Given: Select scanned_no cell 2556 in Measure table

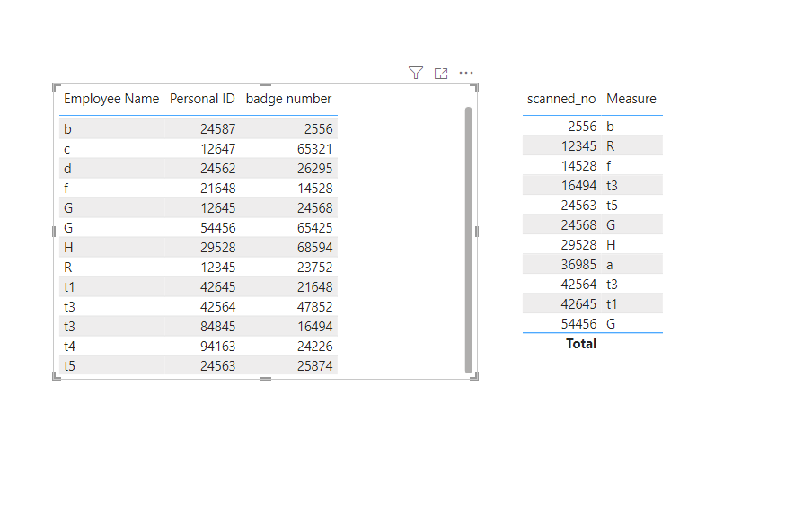Looking at the screenshot, I should point(582,127).
